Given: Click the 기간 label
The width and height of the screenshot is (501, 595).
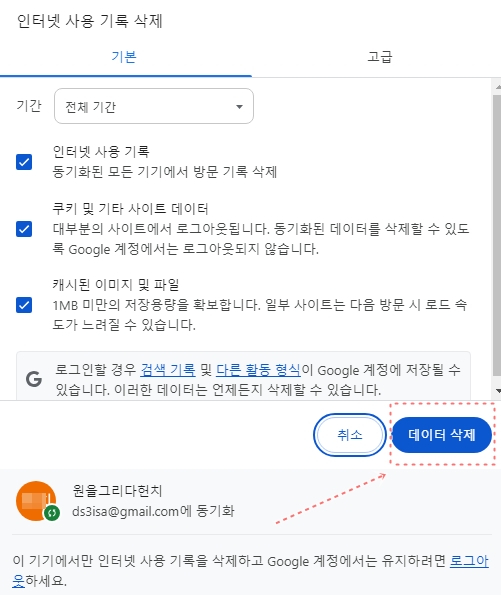Looking at the screenshot, I should click(29, 105).
